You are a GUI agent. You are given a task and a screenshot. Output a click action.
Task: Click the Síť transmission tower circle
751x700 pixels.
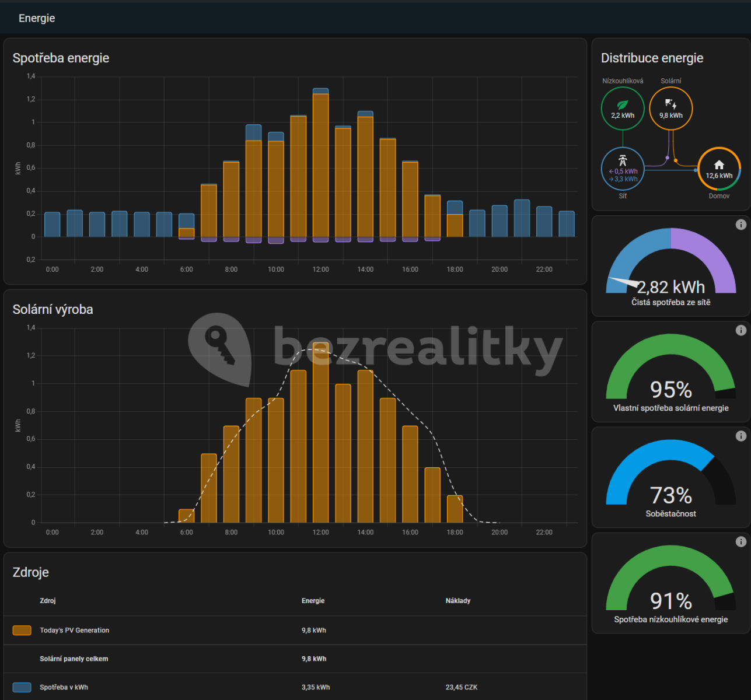tap(623, 169)
